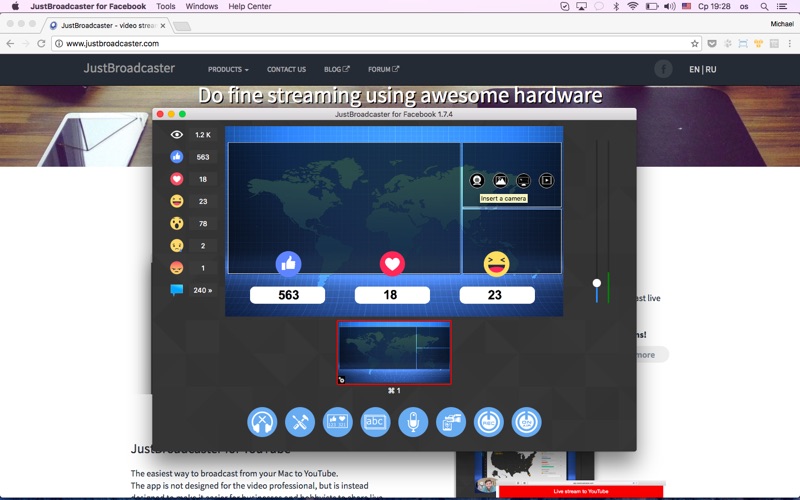Screen dimensions: 800x500
Task: Click the Wow emoji in the sidebar
Action: click(177, 223)
